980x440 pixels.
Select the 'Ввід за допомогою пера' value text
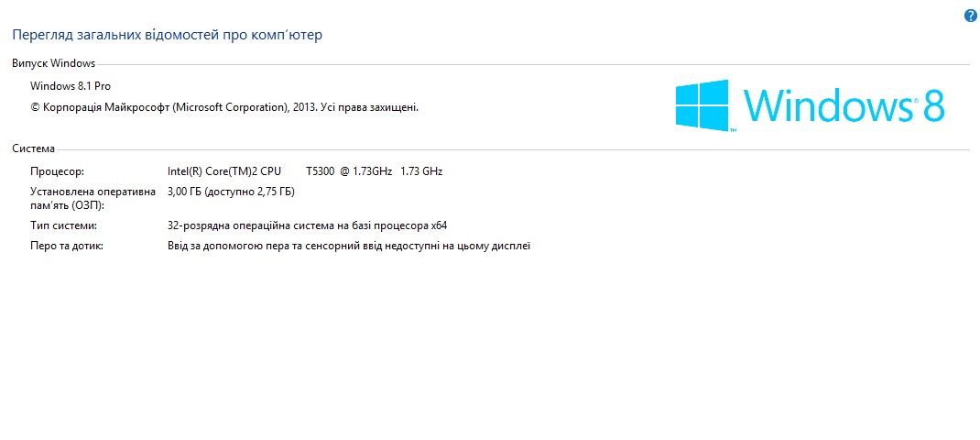pos(349,247)
